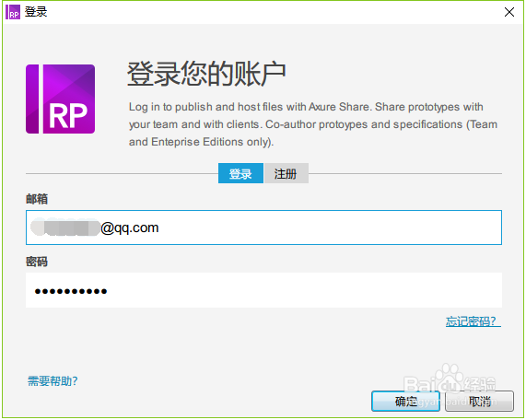Switch to the 登录 tab

(240, 173)
